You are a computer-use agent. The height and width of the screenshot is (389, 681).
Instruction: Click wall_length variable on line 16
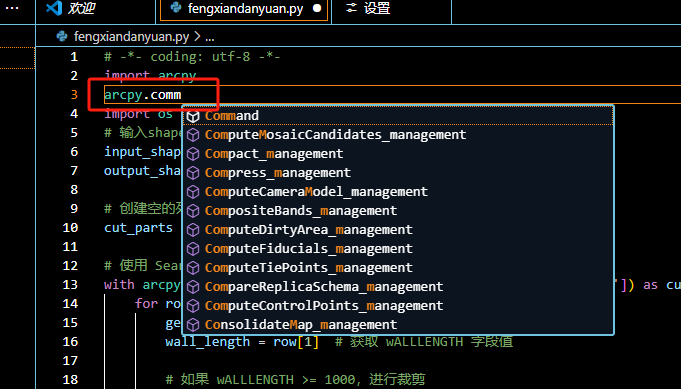pos(207,342)
